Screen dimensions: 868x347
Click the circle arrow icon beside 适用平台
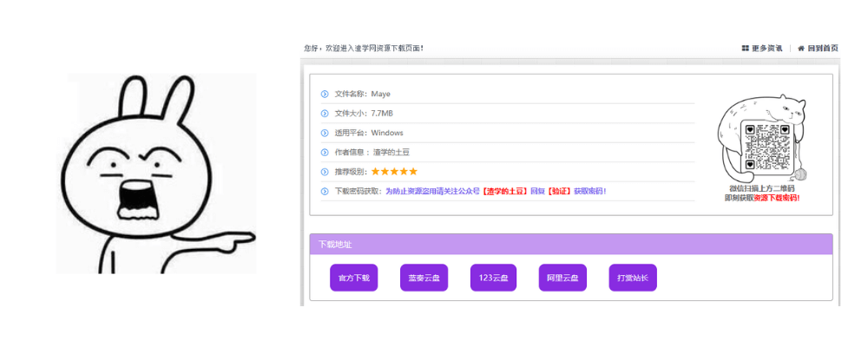click(325, 133)
